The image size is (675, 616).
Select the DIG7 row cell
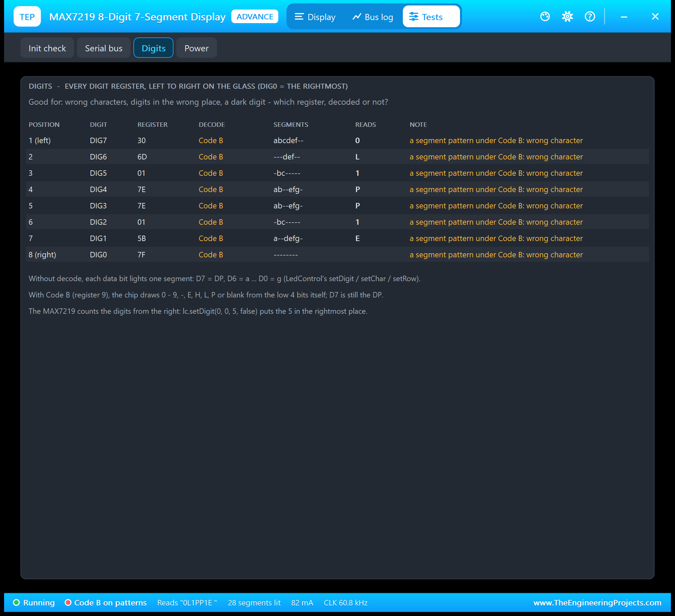98,140
